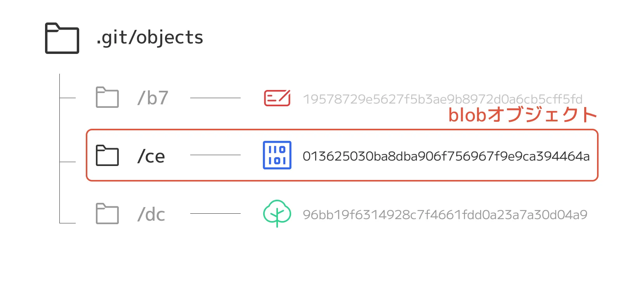Screen dimensions: 644x287
Task: Click the red commit object icon
Action: click(x=277, y=98)
